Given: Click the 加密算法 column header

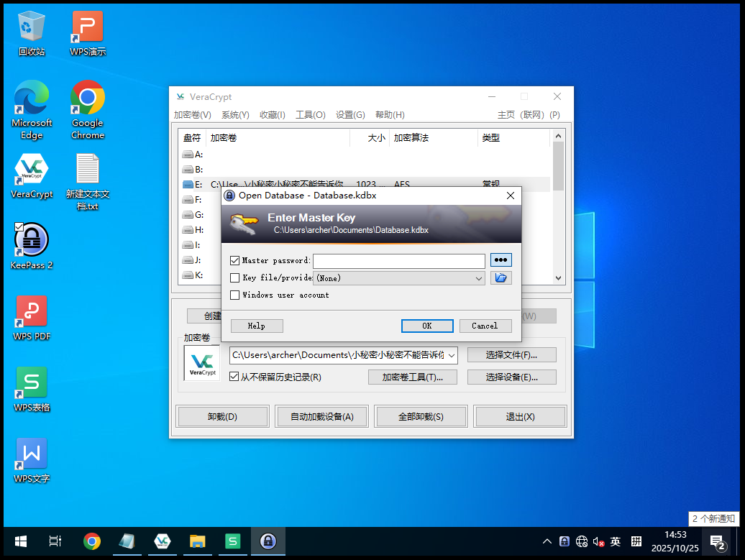Looking at the screenshot, I should (x=433, y=138).
